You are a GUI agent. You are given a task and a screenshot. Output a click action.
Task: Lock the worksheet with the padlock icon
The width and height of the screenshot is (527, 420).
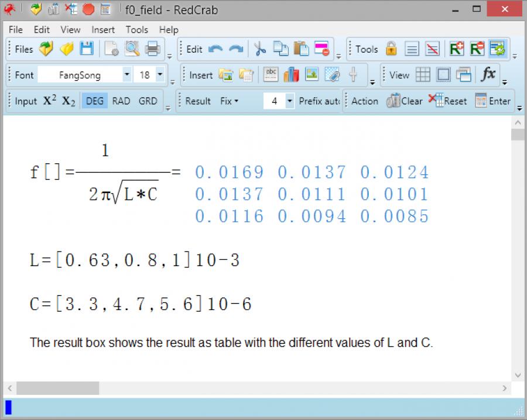(x=391, y=49)
